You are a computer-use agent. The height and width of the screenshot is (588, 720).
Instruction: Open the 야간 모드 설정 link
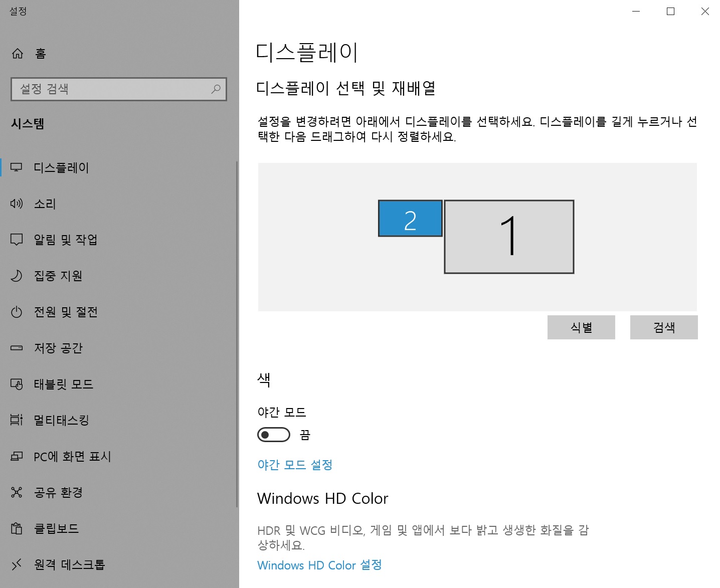tap(295, 465)
